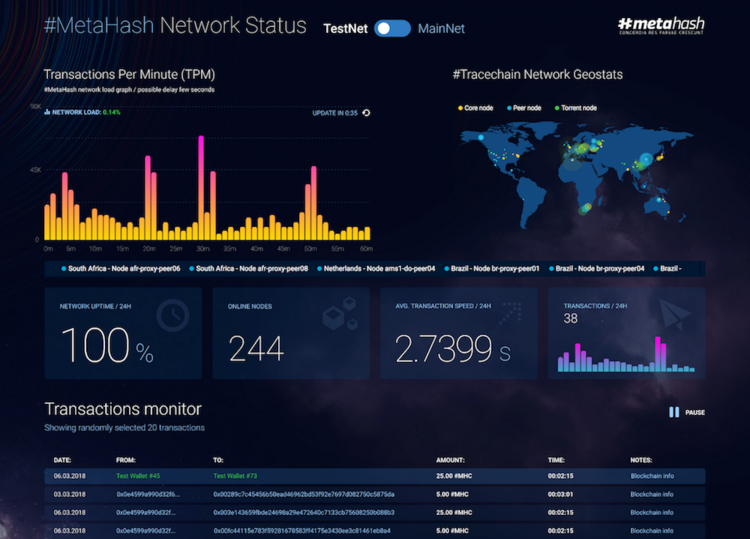Open the #metahash logo

[661, 25]
